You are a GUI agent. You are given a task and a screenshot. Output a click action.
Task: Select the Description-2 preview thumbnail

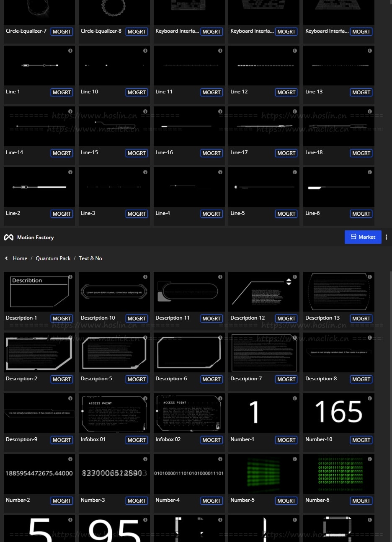pos(39,352)
